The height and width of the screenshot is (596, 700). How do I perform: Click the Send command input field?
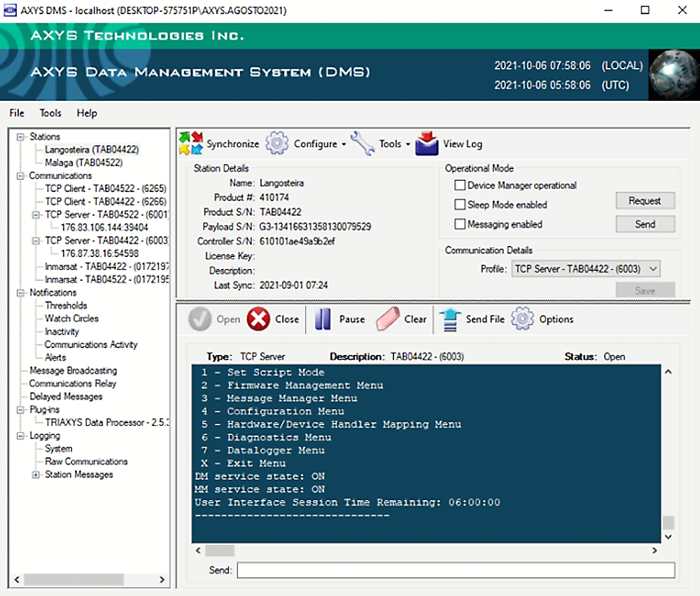pyautogui.click(x=456, y=570)
